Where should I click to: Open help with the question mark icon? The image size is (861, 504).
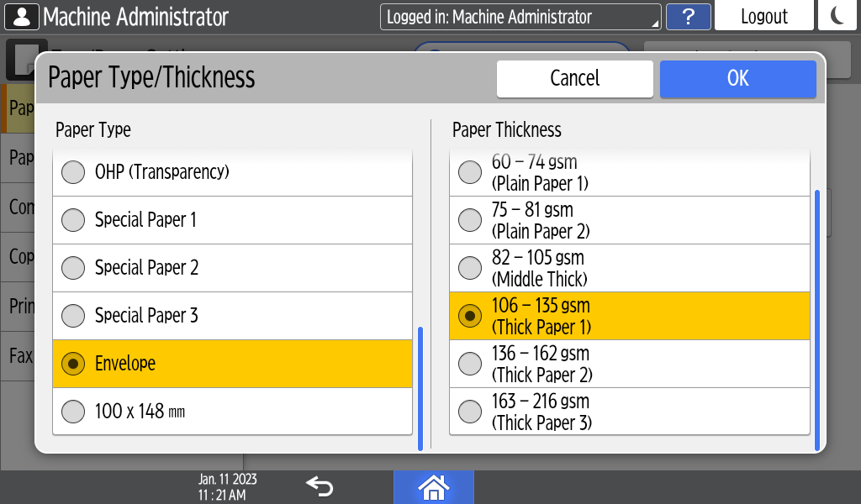(687, 17)
